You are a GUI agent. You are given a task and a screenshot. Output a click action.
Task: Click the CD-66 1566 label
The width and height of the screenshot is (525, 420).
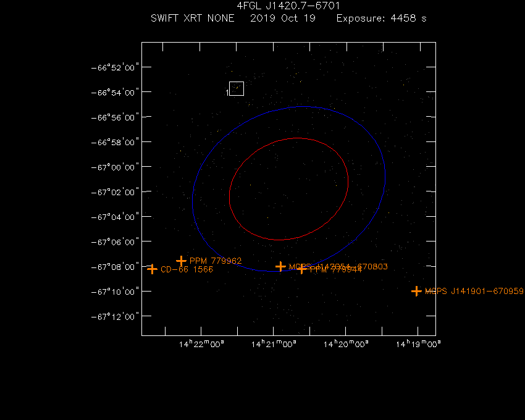coord(187,269)
